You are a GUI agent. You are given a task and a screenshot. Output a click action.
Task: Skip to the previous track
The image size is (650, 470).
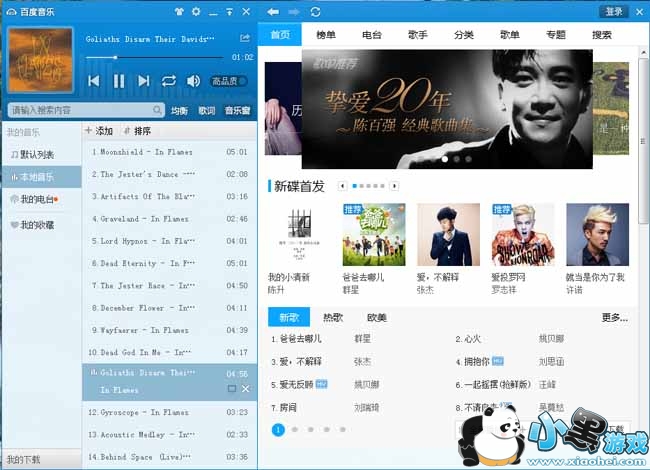click(x=94, y=81)
